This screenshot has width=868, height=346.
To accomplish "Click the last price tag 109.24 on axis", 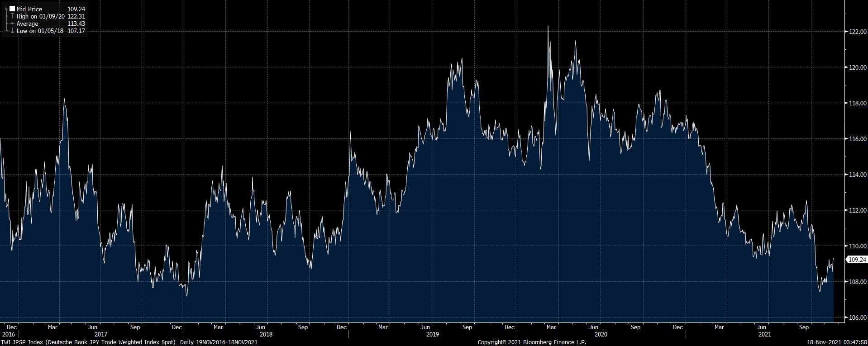I will coord(857,260).
